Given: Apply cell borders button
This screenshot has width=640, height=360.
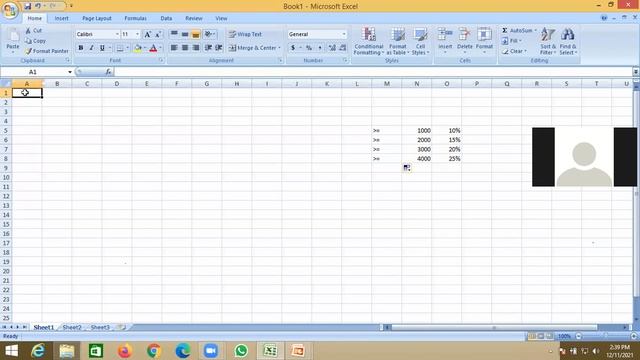Looking at the screenshot, I should click(120, 48).
